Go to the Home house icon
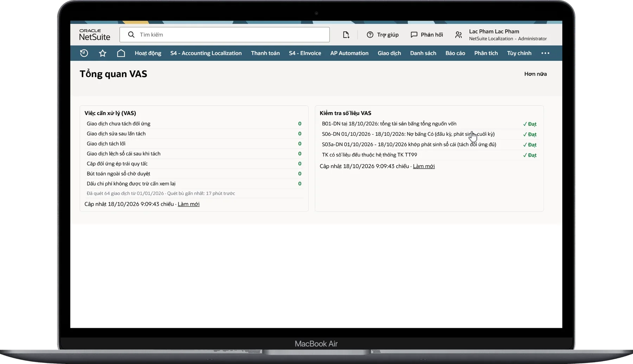 pyautogui.click(x=121, y=53)
